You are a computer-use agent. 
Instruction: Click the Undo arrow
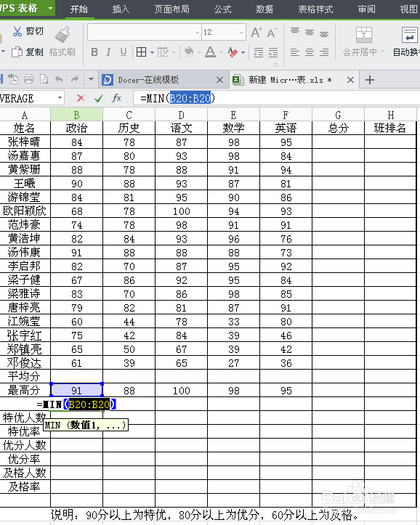[59, 79]
